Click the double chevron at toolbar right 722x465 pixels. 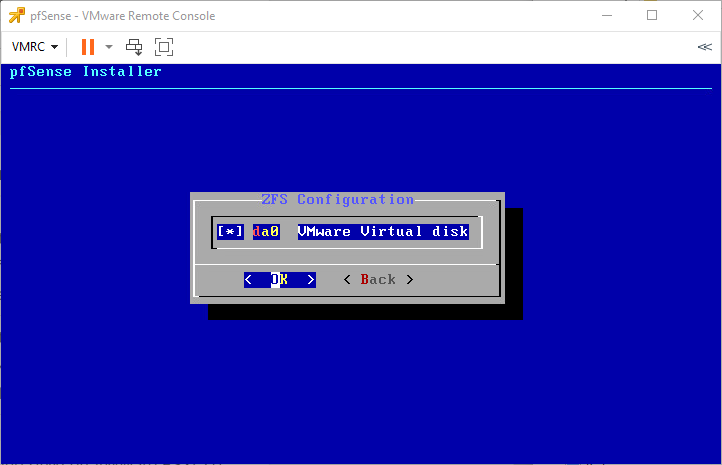(x=704, y=47)
